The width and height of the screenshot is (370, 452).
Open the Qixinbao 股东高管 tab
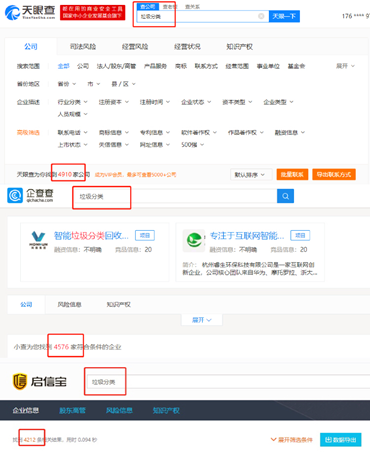(72, 410)
